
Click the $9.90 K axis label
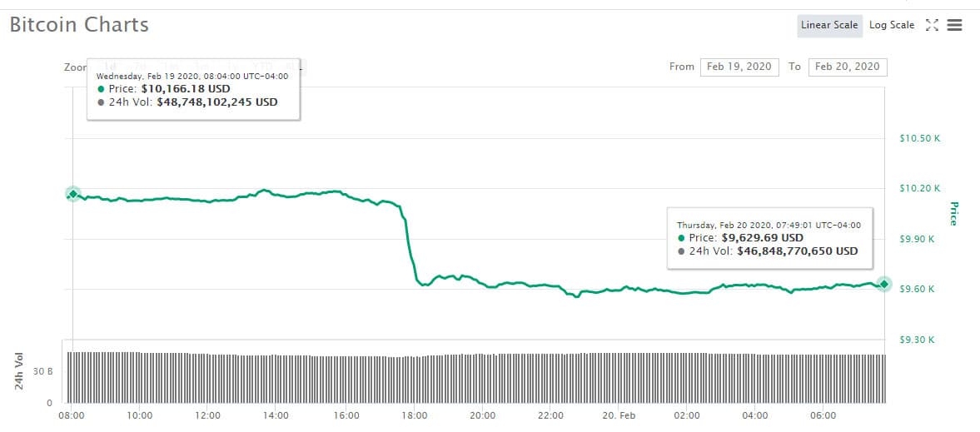919,240
